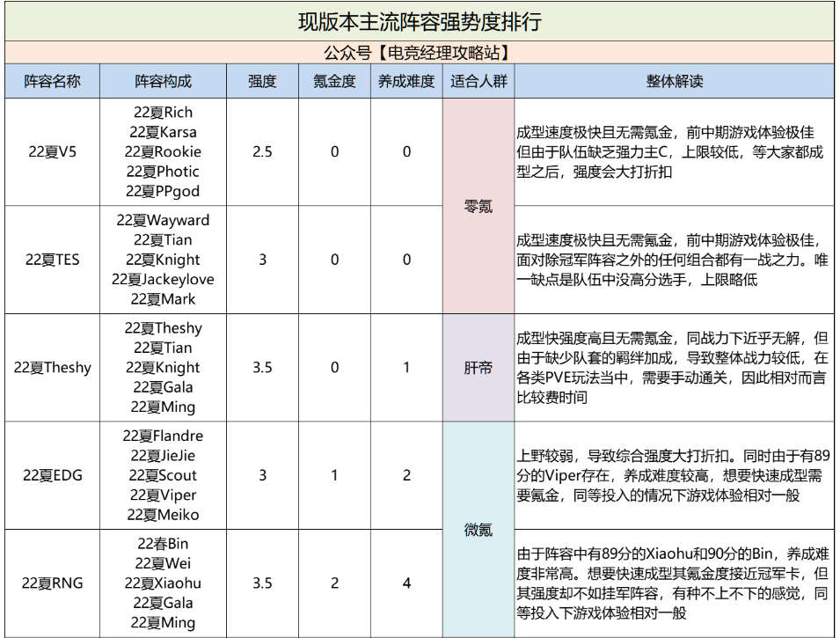Select player 22夏Photic
840x638 pixels.
[x=163, y=172]
